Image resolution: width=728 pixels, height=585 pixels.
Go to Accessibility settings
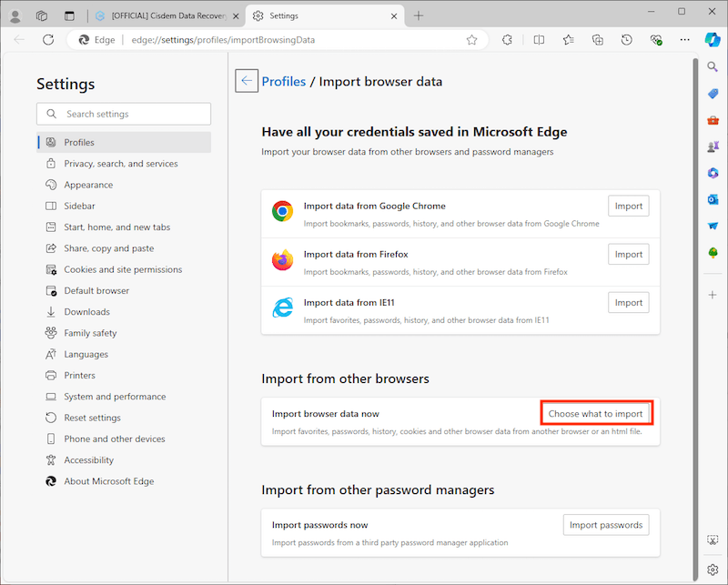click(x=124, y=460)
